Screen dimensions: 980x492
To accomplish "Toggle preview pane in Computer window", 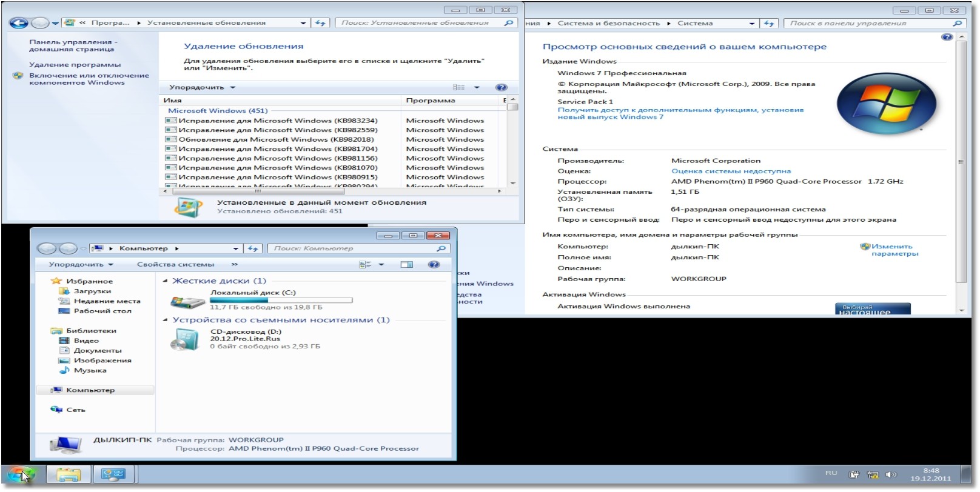I will [x=407, y=264].
